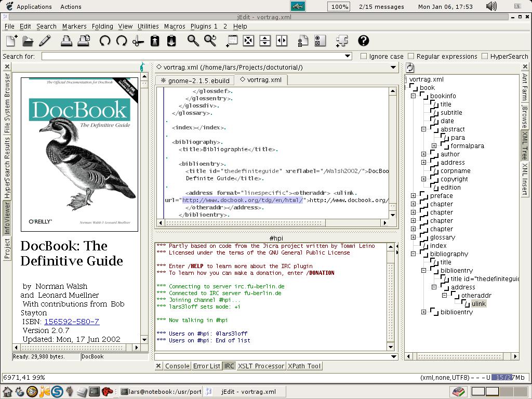
Task: Toggle the Regular expressions checkbox
Action: coord(411,56)
